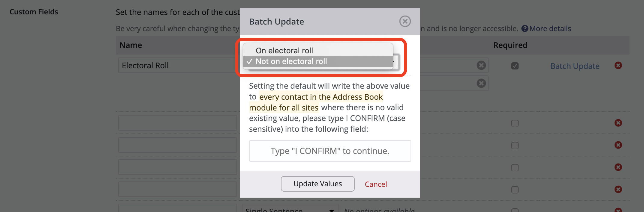The image size is (644, 212).
Task: Uncheck Required for the Electoral Roll field
Action: point(515,66)
